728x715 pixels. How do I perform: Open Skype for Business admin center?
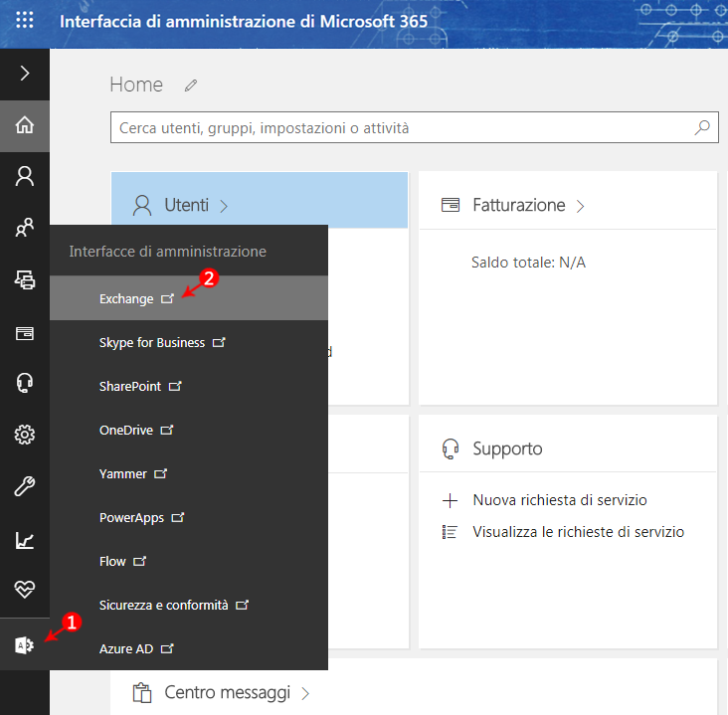[x=189, y=343]
